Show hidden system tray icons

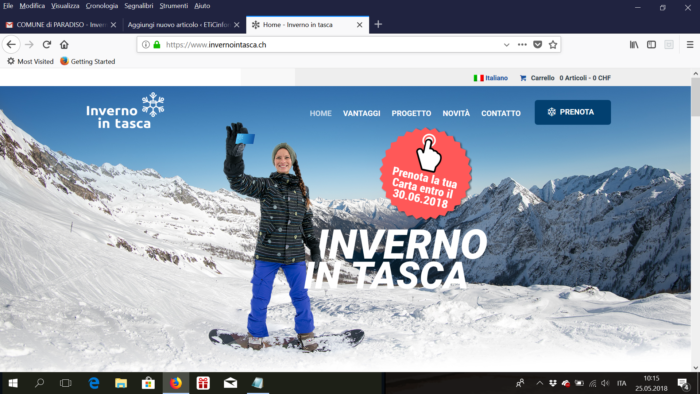(x=539, y=383)
